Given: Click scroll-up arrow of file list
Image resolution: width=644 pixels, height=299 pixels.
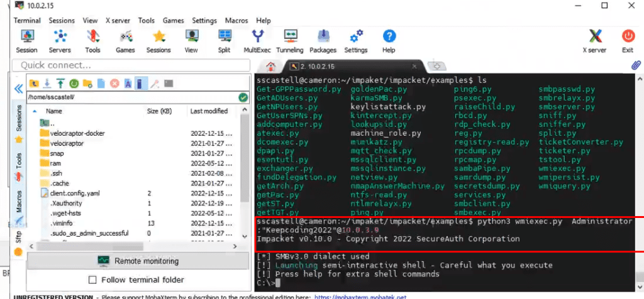Looking at the screenshot, I should tap(245, 110).
